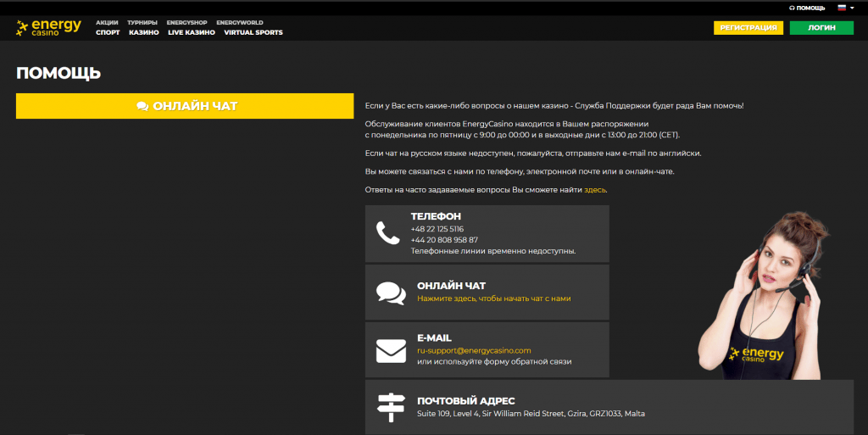
Task: Click the Energy Casino logo
Action: coord(48,28)
